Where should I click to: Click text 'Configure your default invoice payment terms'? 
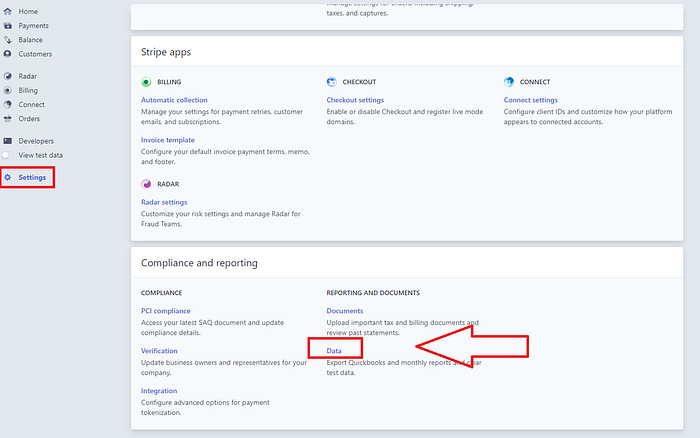click(x=213, y=152)
